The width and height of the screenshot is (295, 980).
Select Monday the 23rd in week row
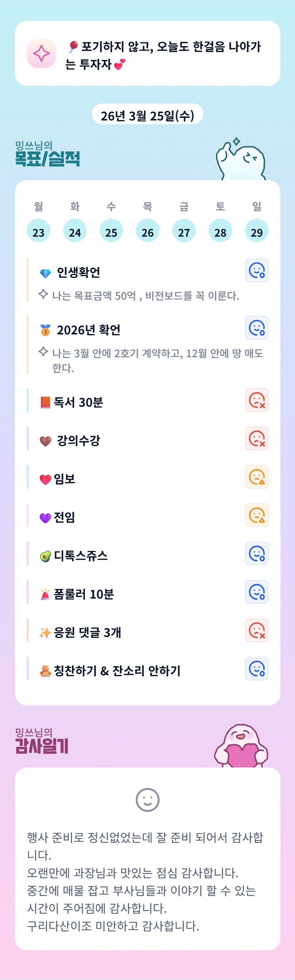click(39, 231)
